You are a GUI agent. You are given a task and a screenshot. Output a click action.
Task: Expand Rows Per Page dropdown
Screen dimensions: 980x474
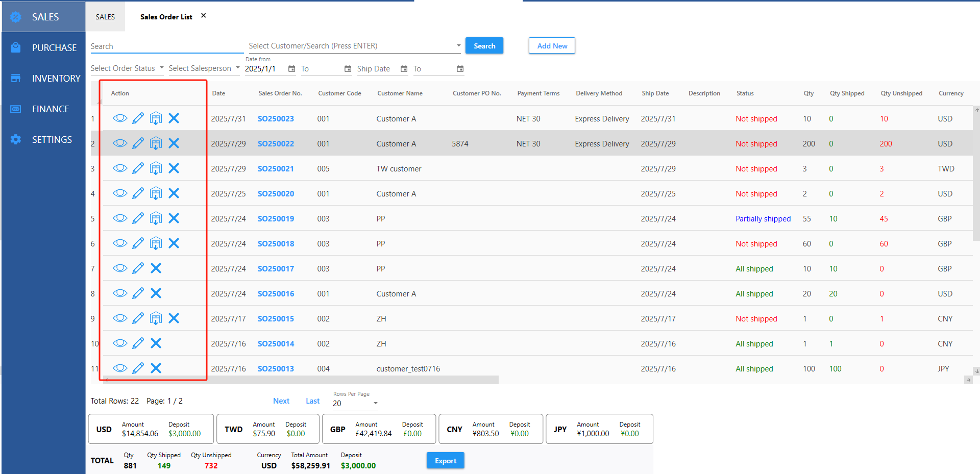[355, 403]
